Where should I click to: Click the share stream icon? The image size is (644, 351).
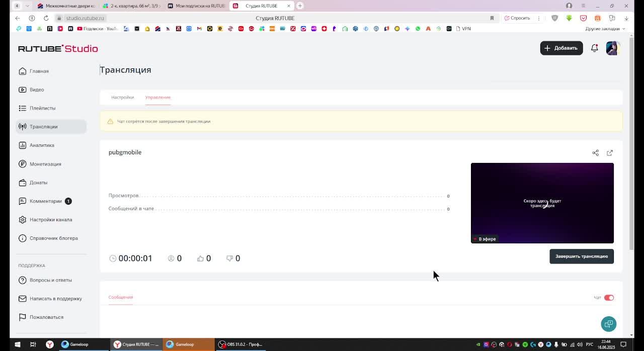point(595,153)
